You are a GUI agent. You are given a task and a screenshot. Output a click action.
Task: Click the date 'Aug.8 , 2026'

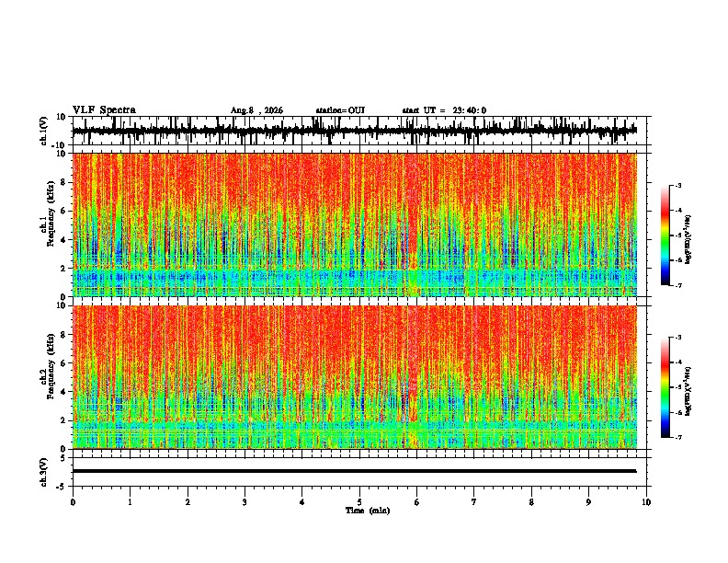click(256, 110)
